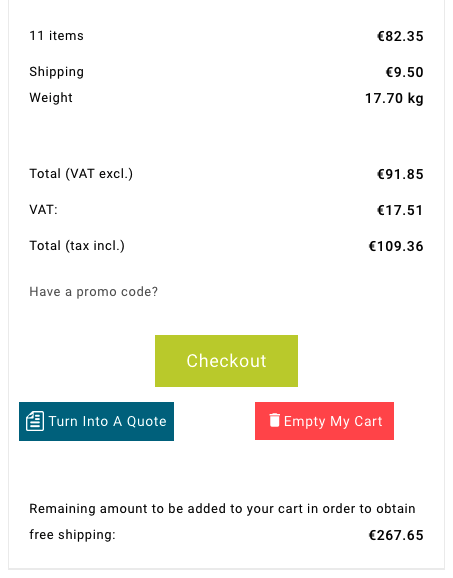Click the 'Total (VAT excl.)' label

(x=81, y=174)
